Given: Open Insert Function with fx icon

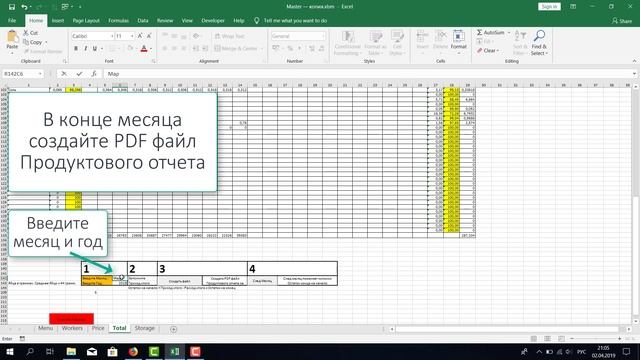Looking at the screenshot, I should tap(94, 74).
